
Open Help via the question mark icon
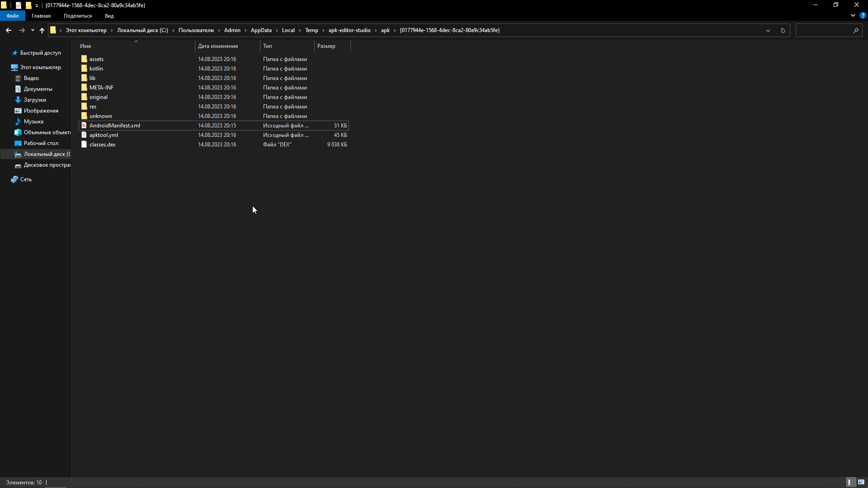pos(863,15)
